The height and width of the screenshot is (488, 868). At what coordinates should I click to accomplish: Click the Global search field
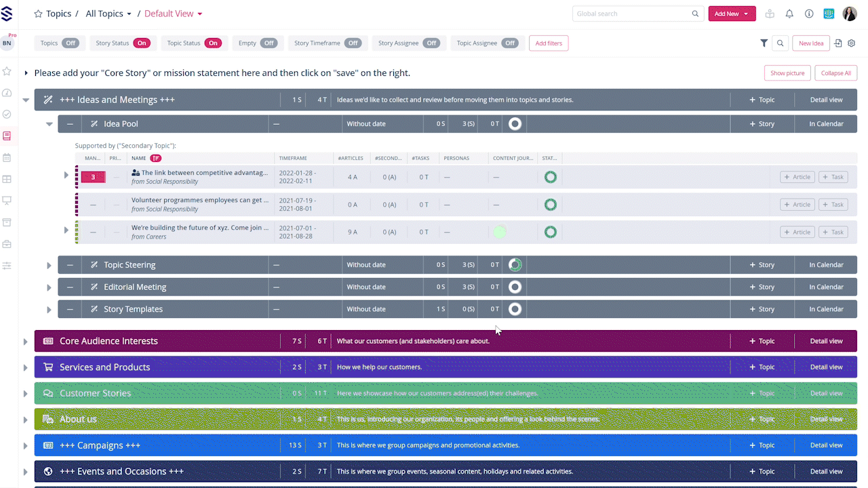pyautogui.click(x=631, y=14)
